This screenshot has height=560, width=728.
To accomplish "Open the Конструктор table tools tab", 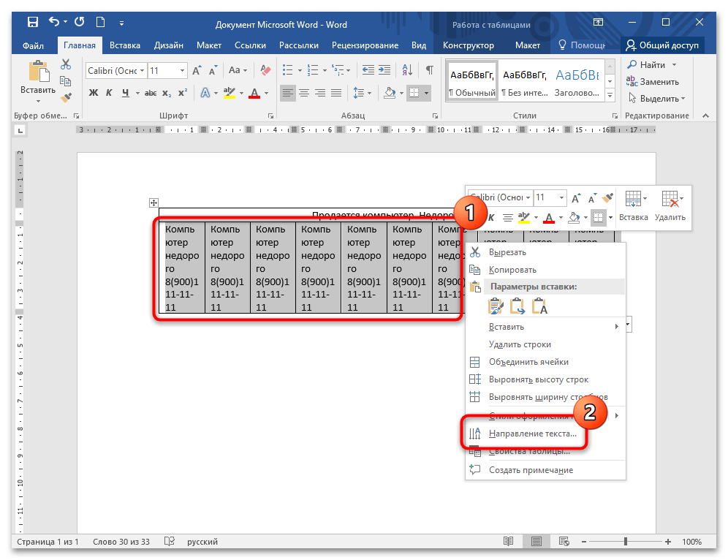I will tap(468, 45).
